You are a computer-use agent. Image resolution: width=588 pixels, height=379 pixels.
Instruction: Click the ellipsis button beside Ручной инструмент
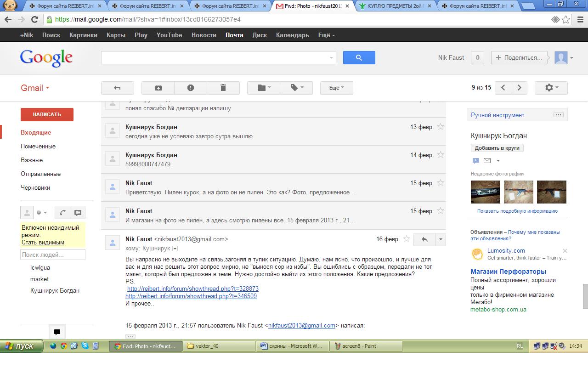[558, 115]
